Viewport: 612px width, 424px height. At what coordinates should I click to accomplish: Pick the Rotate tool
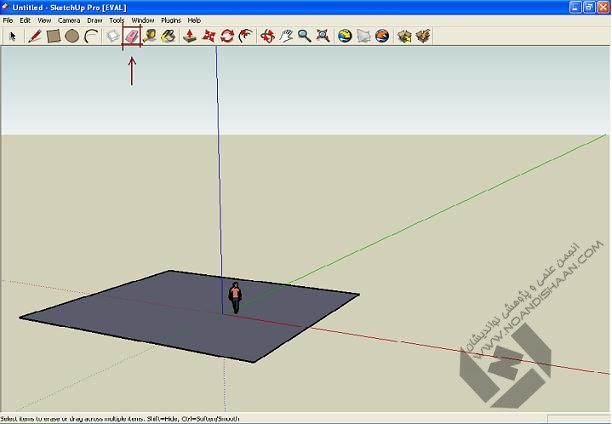click(x=227, y=36)
